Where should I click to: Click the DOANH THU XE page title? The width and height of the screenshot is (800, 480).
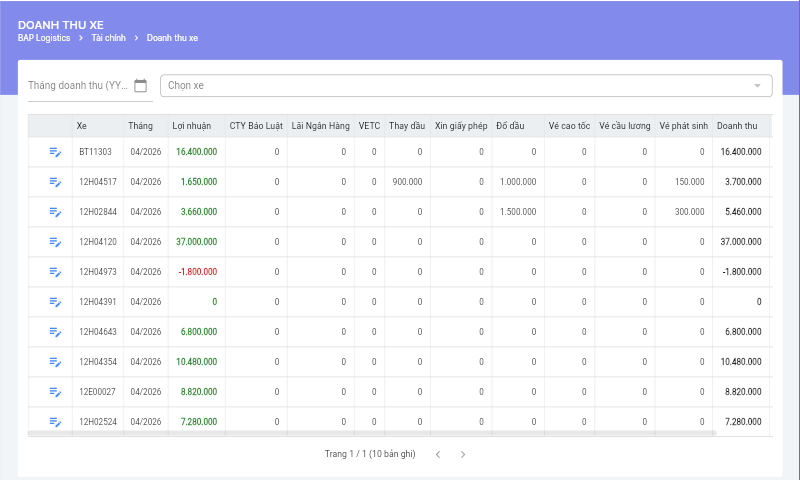61,25
